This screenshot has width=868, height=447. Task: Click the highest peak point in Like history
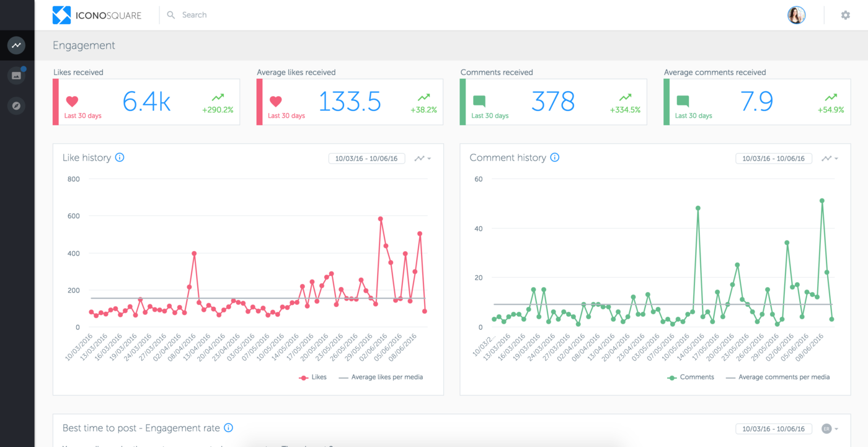[380, 219]
